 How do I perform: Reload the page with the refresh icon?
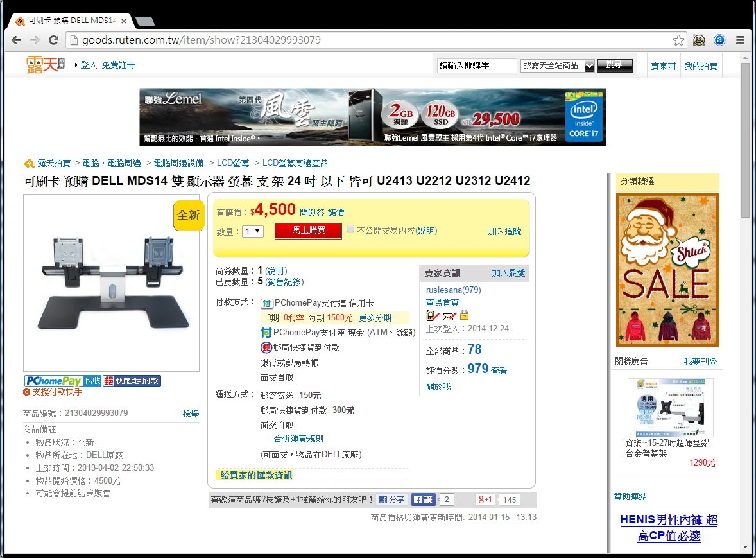[x=53, y=40]
